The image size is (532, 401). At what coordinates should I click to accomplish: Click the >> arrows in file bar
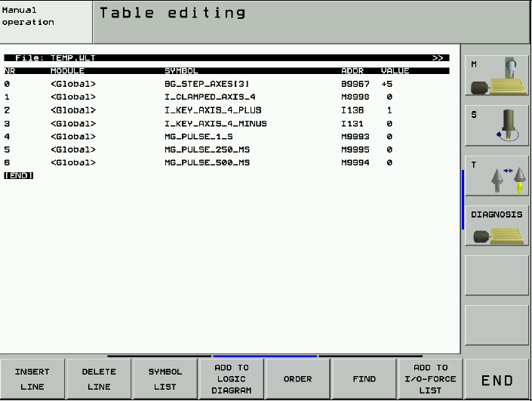438,57
